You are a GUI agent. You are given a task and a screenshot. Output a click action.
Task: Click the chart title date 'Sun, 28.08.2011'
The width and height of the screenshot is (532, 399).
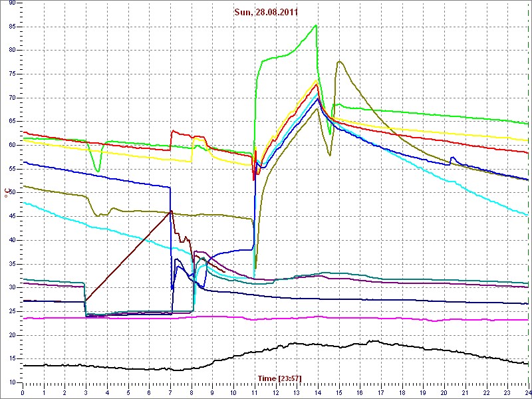(266, 13)
